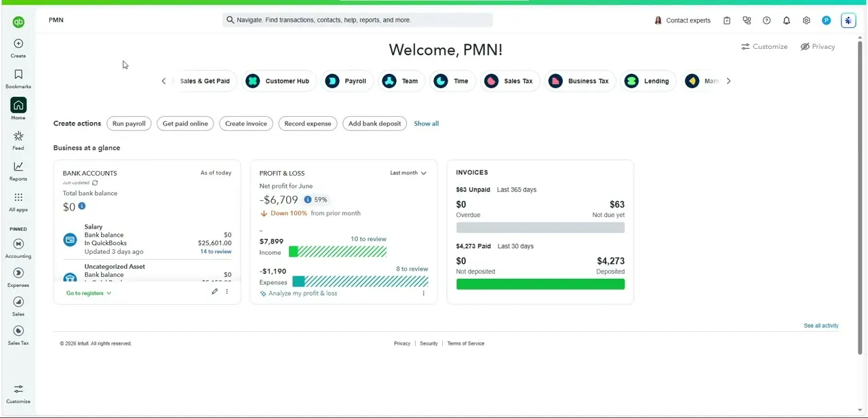Open the help question mark icon
This screenshot has height=418, width=868.
767,20
